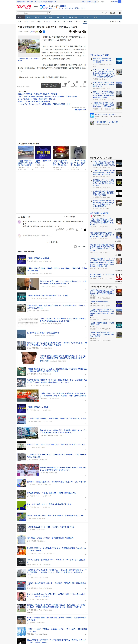Viewport: 138px width, 644px height.
Task: Click the 千葉日報オンライン source link
Action: pyautogui.click(x=80, y=110)
